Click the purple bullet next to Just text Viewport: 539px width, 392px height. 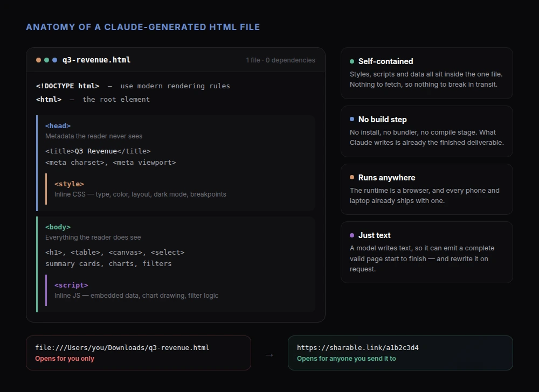pyautogui.click(x=352, y=235)
